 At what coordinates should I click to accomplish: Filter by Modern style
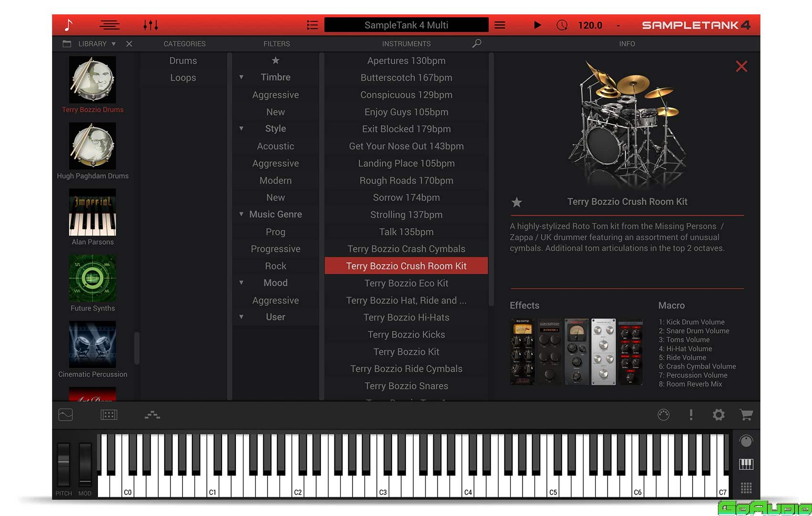276,181
